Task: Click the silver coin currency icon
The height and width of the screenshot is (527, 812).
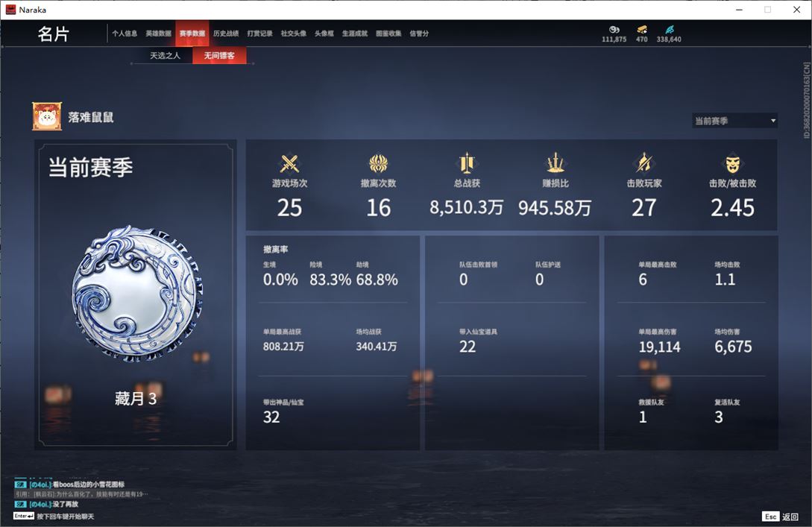Action: 614,30
